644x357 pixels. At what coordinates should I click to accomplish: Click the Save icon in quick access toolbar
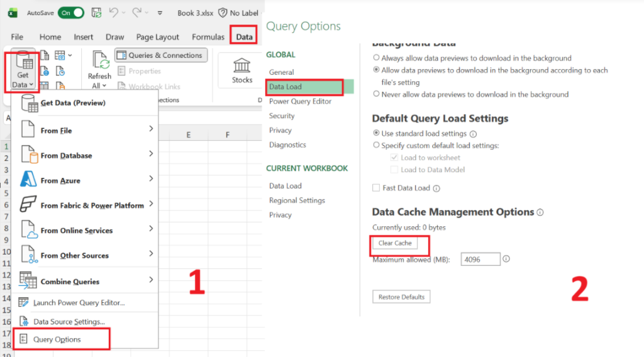pyautogui.click(x=96, y=13)
